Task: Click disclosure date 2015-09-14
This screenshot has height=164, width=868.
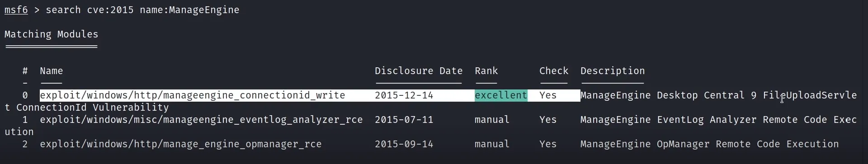Action: (404, 144)
